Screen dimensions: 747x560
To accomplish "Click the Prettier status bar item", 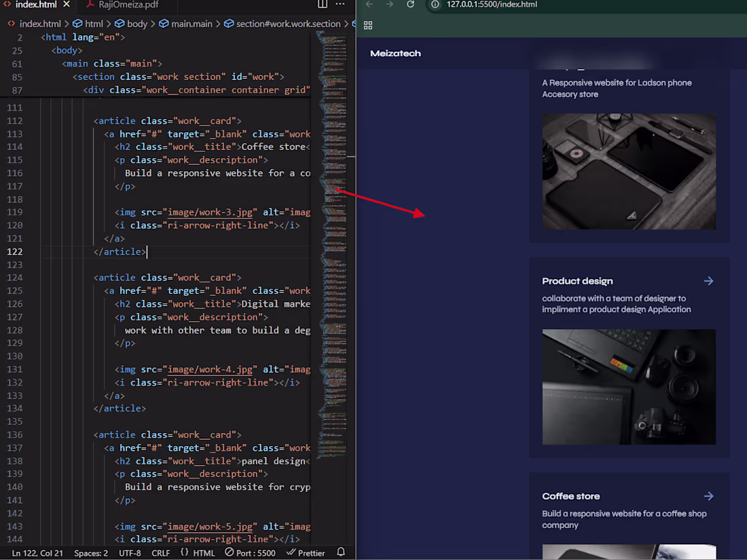I will pyautogui.click(x=306, y=553).
